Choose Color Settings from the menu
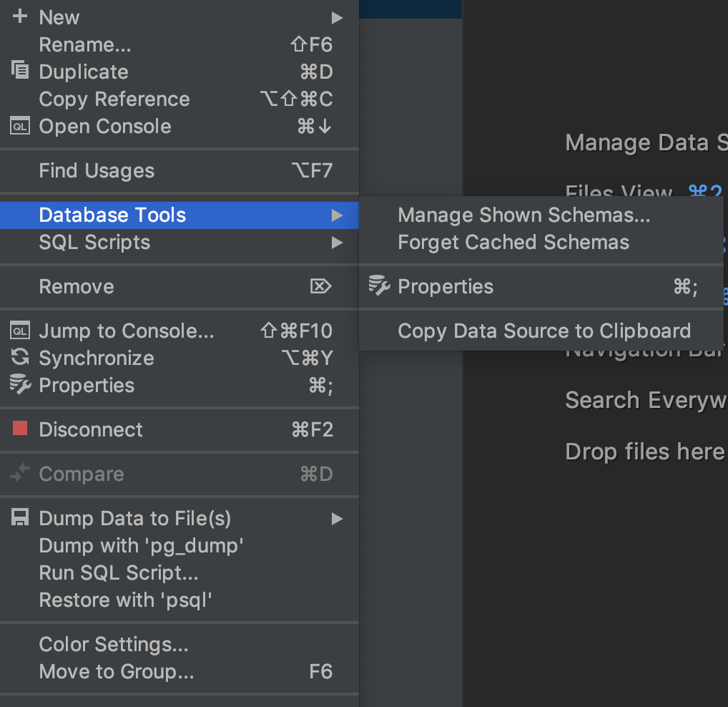This screenshot has height=707, width=728. click(114, 644)
